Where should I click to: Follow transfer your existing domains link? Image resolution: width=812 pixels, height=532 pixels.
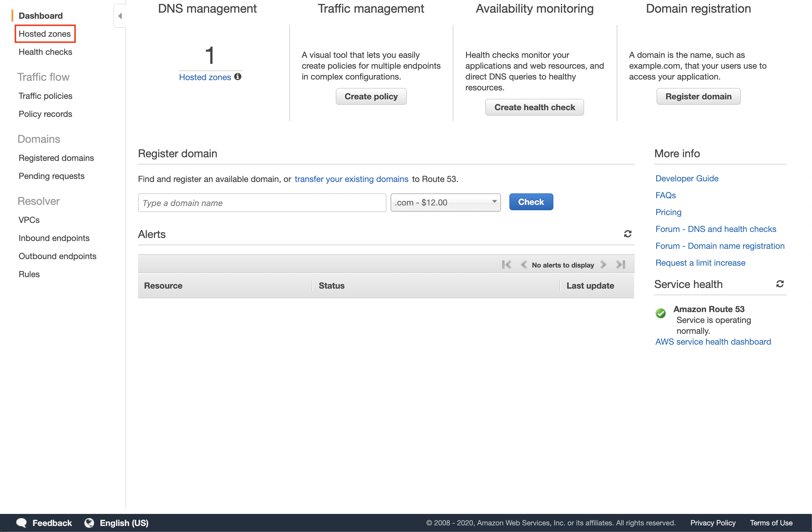click(x=351, y=179)
